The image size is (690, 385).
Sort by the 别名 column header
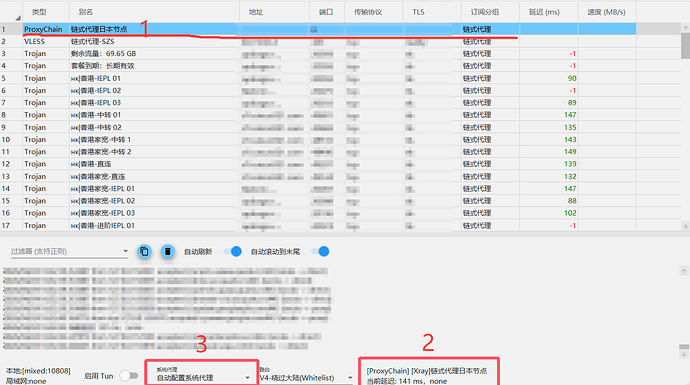click(x=154, y=12)
